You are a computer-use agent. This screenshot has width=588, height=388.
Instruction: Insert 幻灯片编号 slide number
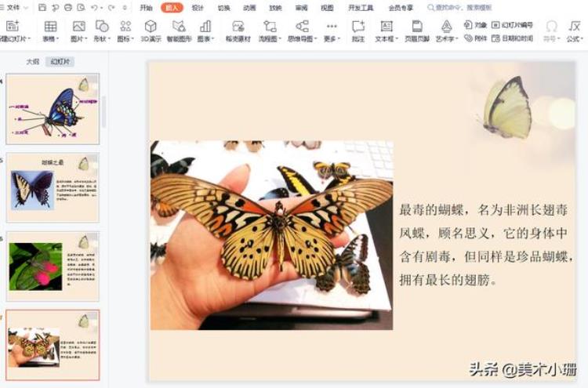[x=513, y=24]
